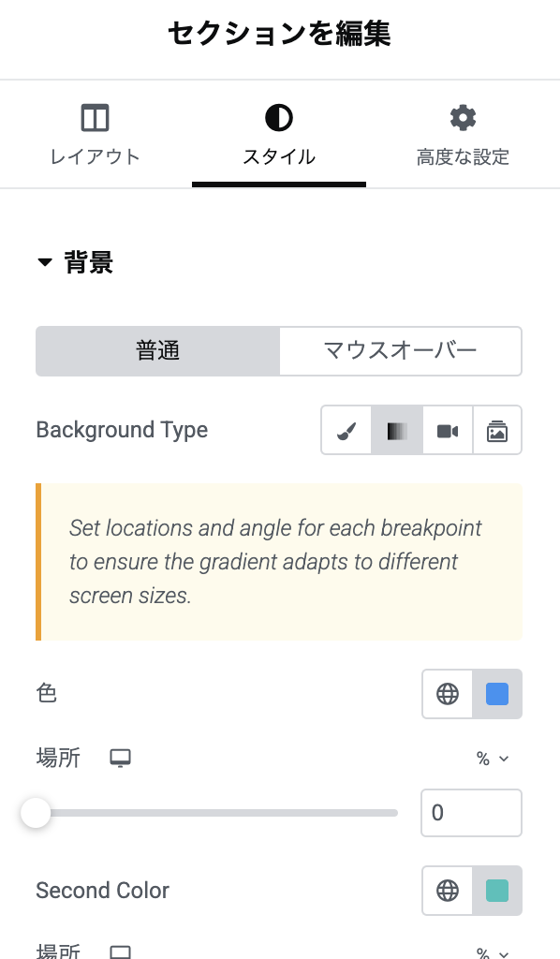The height and width of the screenshot is (959, 560).
Task: Pick the blue 色 color swatch
Action: coord(497,694)
